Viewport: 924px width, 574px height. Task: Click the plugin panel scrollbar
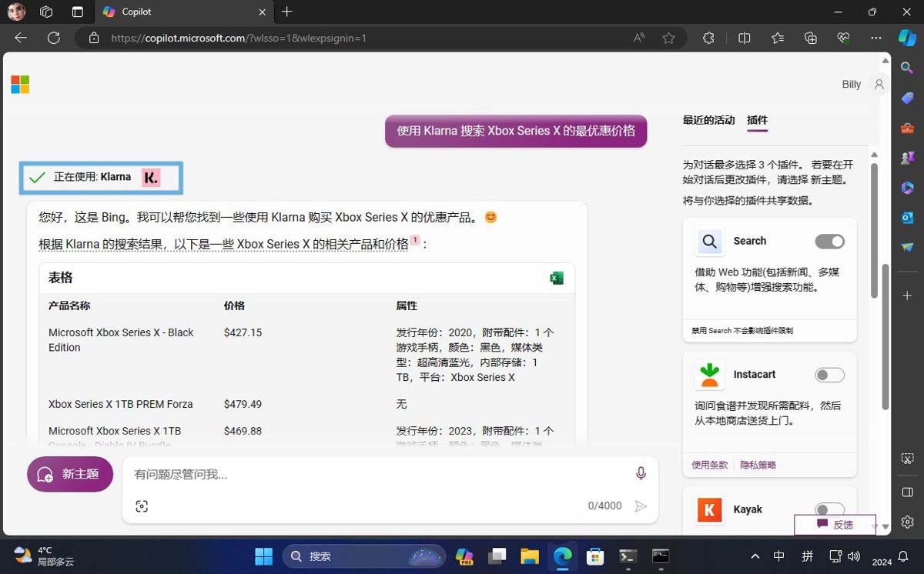tap(874, 231)
